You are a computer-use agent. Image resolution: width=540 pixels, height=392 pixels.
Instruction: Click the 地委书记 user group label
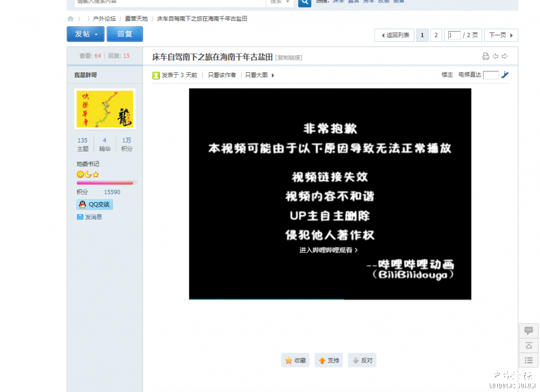click(x=88, y=164)
